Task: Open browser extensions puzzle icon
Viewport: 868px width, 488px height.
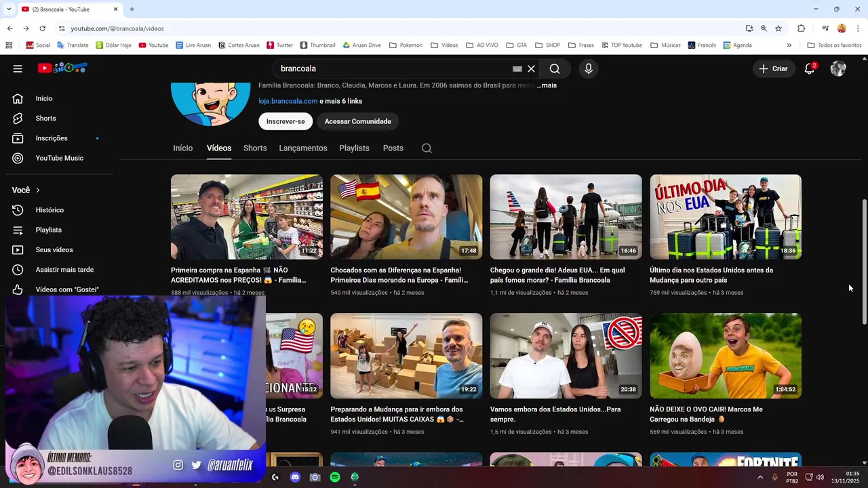Action: click(801, 28)
